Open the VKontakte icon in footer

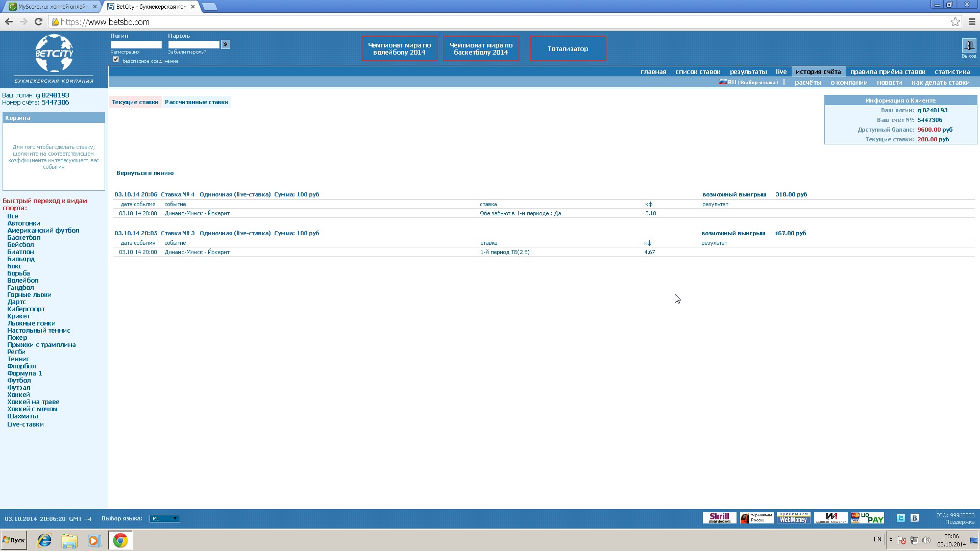[x=915, y=518]
